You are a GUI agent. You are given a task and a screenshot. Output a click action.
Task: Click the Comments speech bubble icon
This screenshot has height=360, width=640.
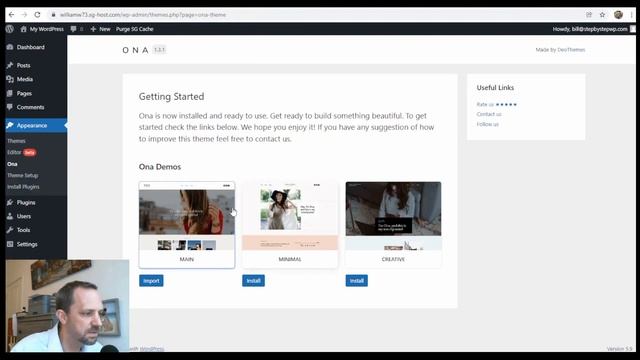pyautogui.click(x=10, y=107)
